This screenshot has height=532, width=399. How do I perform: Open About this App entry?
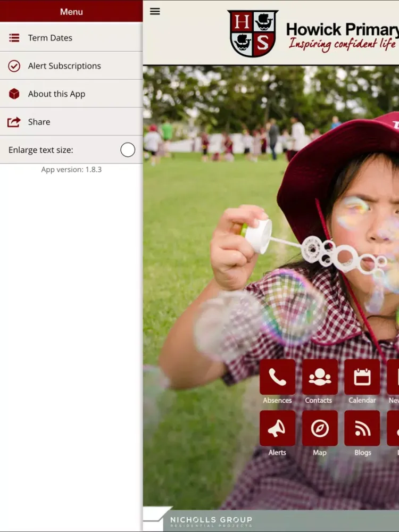point(56,94)
